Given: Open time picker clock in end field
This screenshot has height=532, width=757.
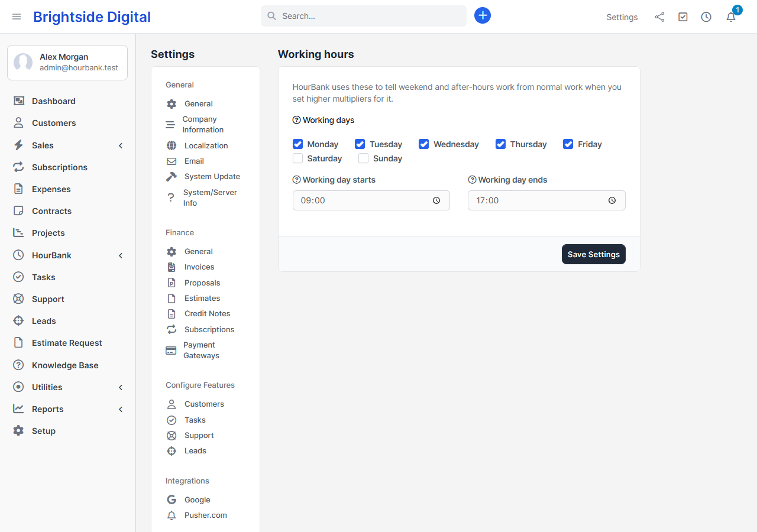Looking at the screenshot, I should tap(612, 200).
